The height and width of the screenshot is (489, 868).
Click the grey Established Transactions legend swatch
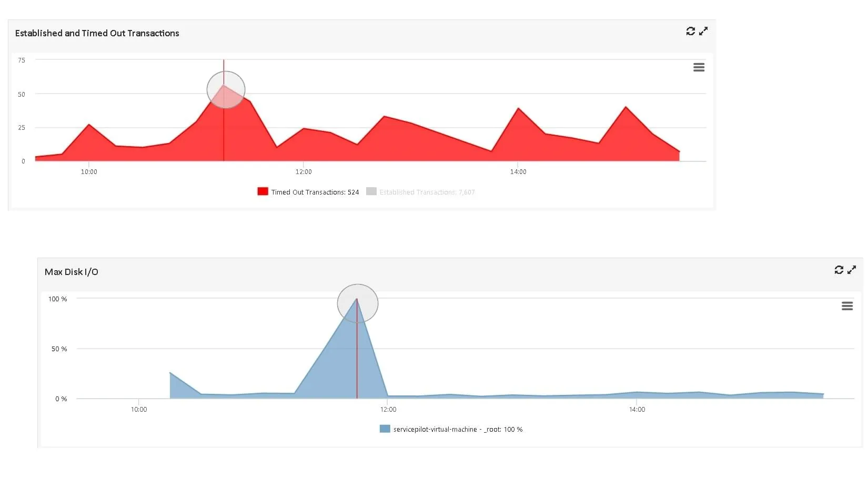[371, 192]
